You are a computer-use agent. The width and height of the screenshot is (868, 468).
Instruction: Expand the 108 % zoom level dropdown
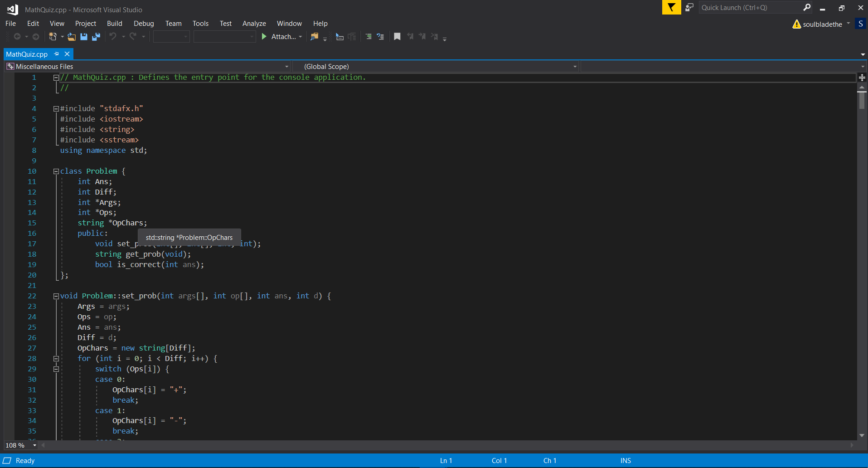point(34,445)
